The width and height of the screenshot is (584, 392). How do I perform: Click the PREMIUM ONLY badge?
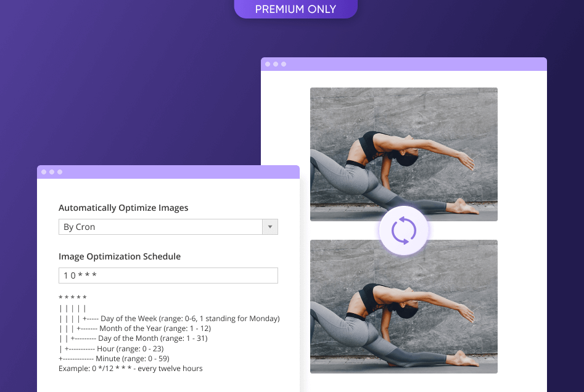pos(295,9)
